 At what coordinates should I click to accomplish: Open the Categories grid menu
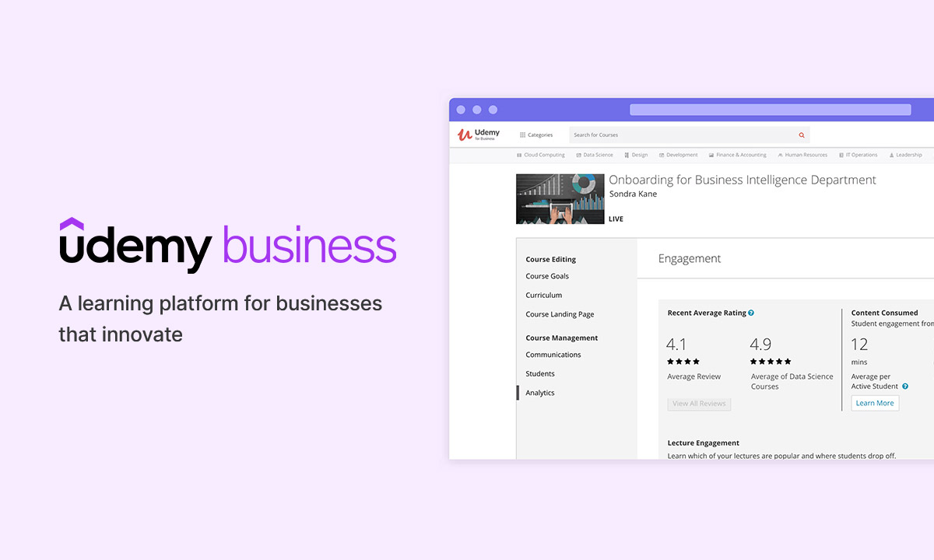click(536, 135)
